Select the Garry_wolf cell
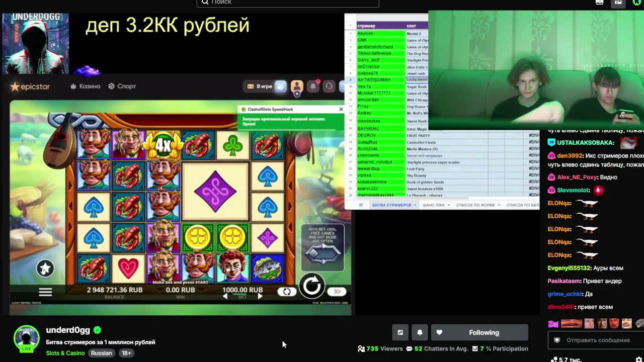Viewport: 644px width, 362px height. (380, 60)
